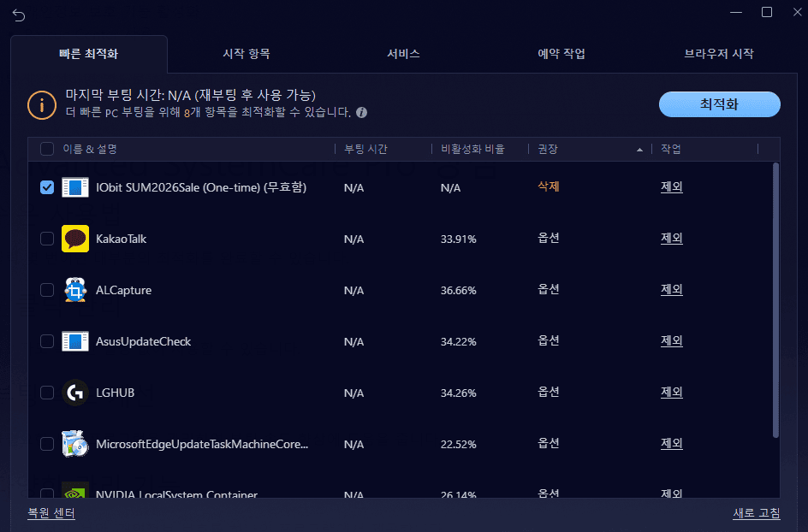Check the LGHUB checkbox

(47, 393)
